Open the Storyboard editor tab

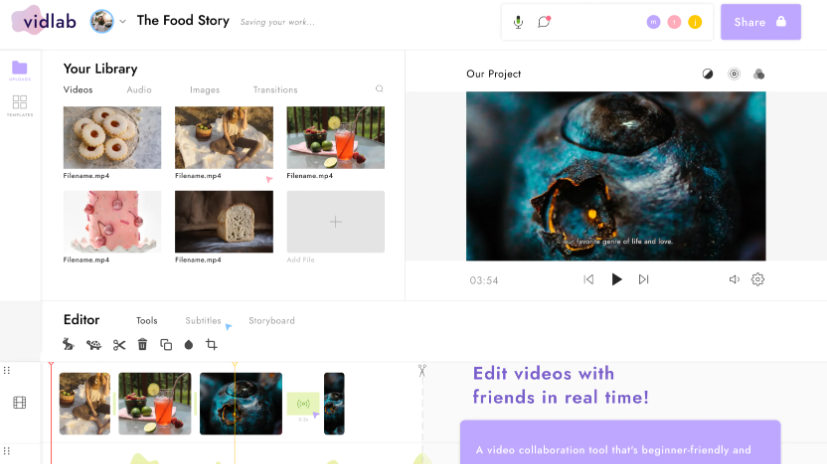(x=272, y=321)
